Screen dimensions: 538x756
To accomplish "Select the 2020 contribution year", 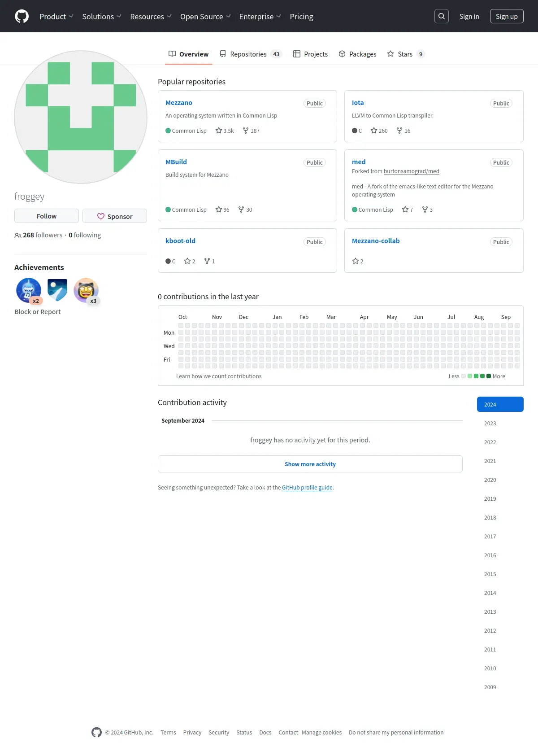I will (500, 480).
